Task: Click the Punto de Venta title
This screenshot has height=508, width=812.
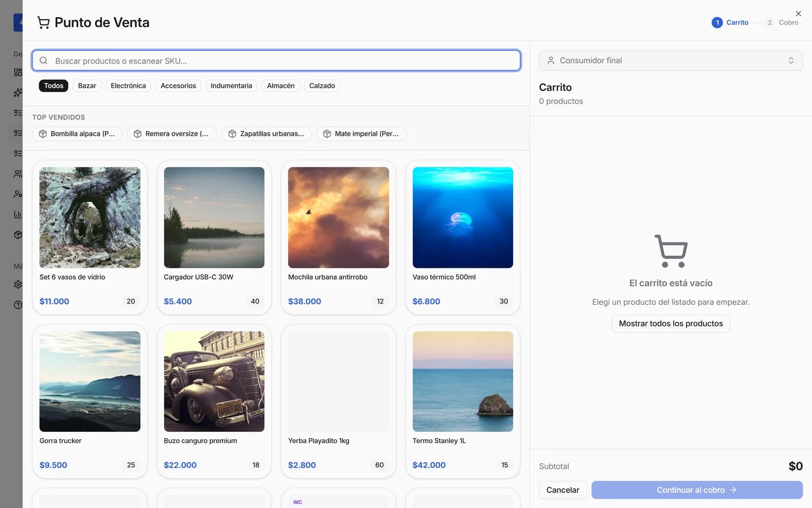Action: (x=102, y=22)
